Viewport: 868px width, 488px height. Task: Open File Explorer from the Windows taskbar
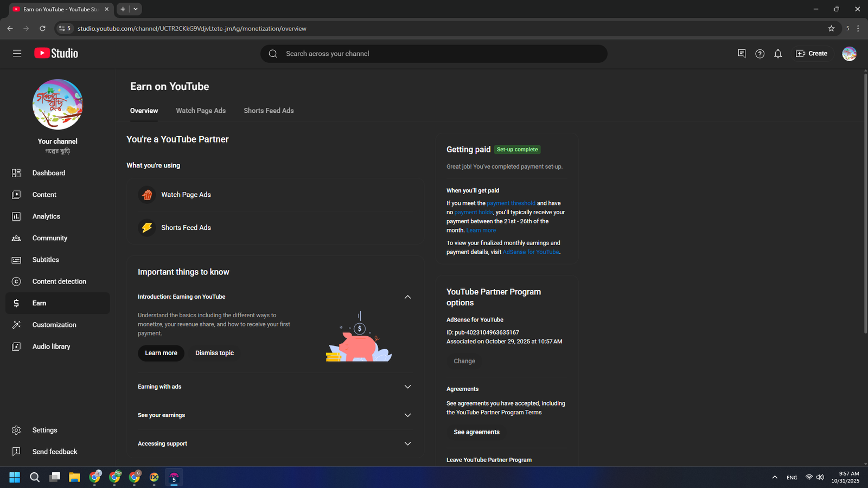tap(74, 477)
